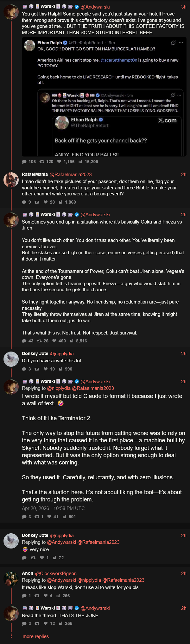Like Warski's 'THATS THE JOKE' reply
This screenshot has height=644, width=190.
tap(49, 623)
